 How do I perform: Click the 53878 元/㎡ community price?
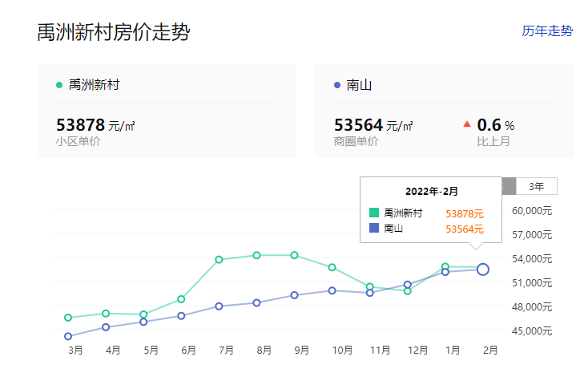(95, 125)
